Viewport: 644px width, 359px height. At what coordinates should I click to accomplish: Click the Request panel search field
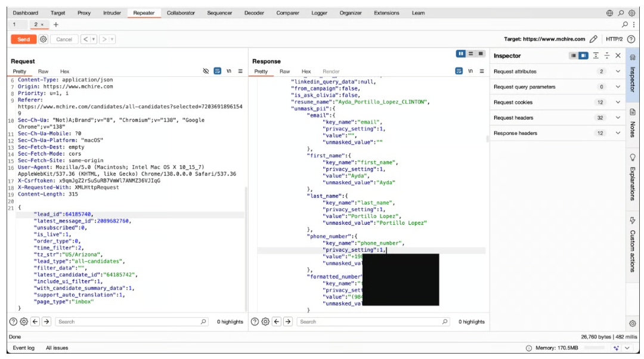click(132, 321)
